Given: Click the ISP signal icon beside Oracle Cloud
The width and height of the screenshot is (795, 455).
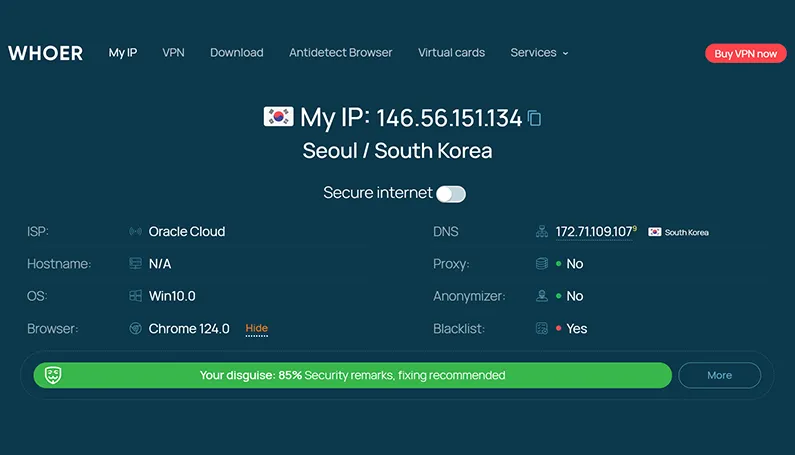Looking at the screenshot, I should click(x=135, y=232).
